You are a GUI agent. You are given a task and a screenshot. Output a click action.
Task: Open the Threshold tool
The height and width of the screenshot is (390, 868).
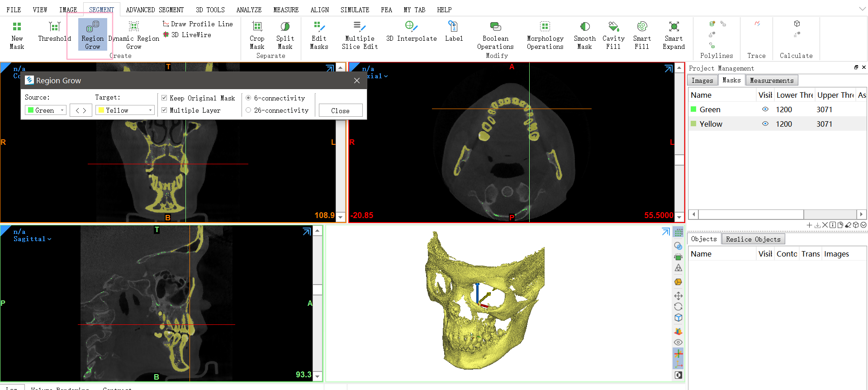(x=54, y=32)
